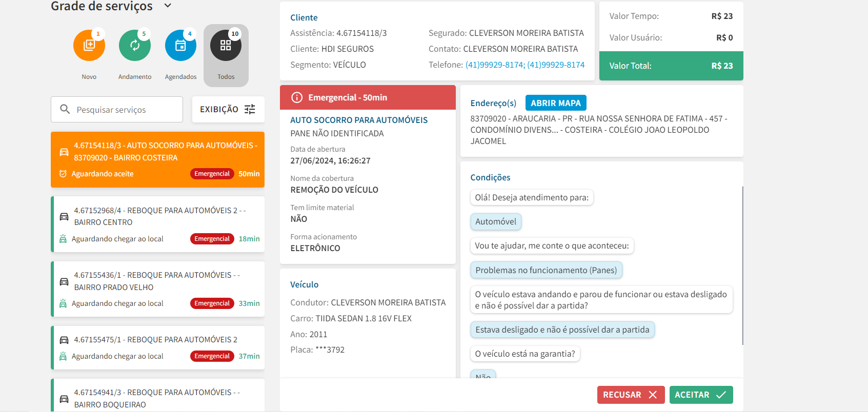Click the O veículo está na garantia? question
Image resolution: width=868 pixels, height=412 pixels.
[525, 354]
